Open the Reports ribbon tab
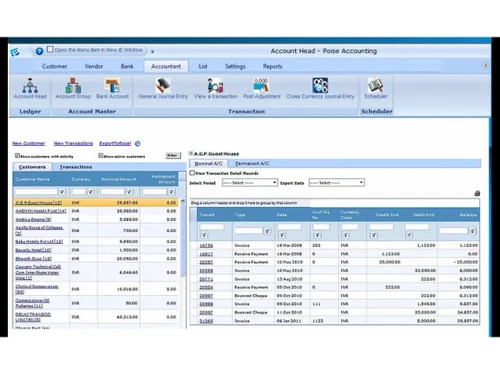 tap(272, 66)
